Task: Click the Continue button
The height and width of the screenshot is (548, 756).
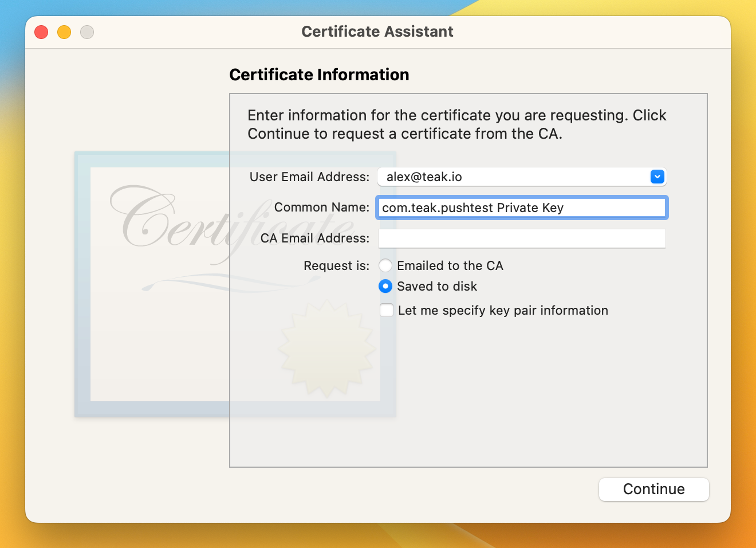Action: coord(653,489)
